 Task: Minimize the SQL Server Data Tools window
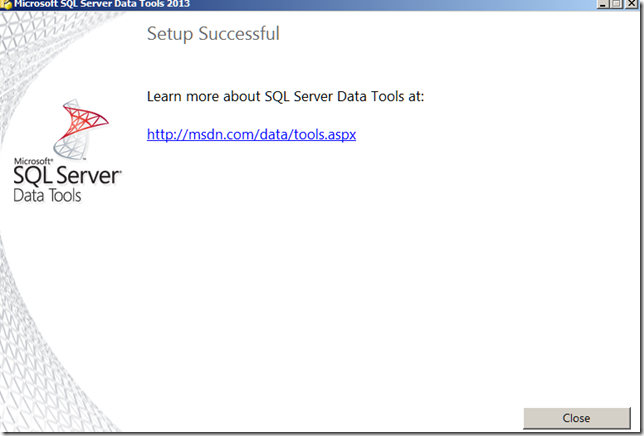[603, 3]
